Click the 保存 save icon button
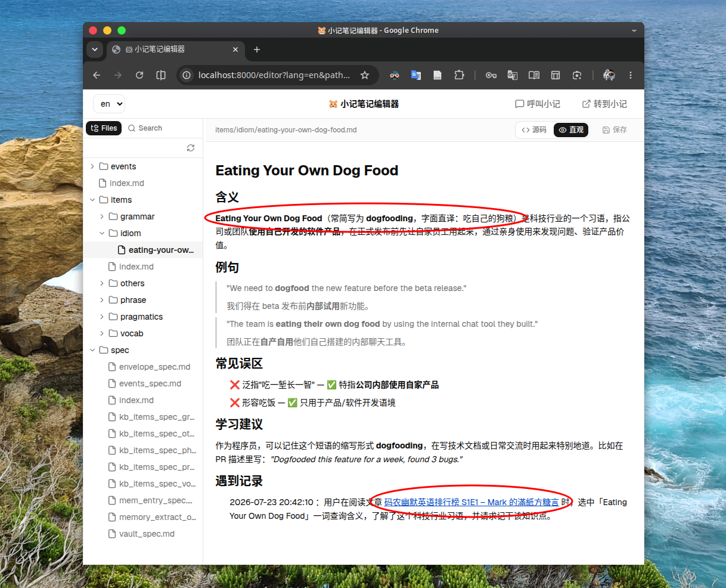Image resolution: width=726 pixels, height=588 pixels. 615,129
